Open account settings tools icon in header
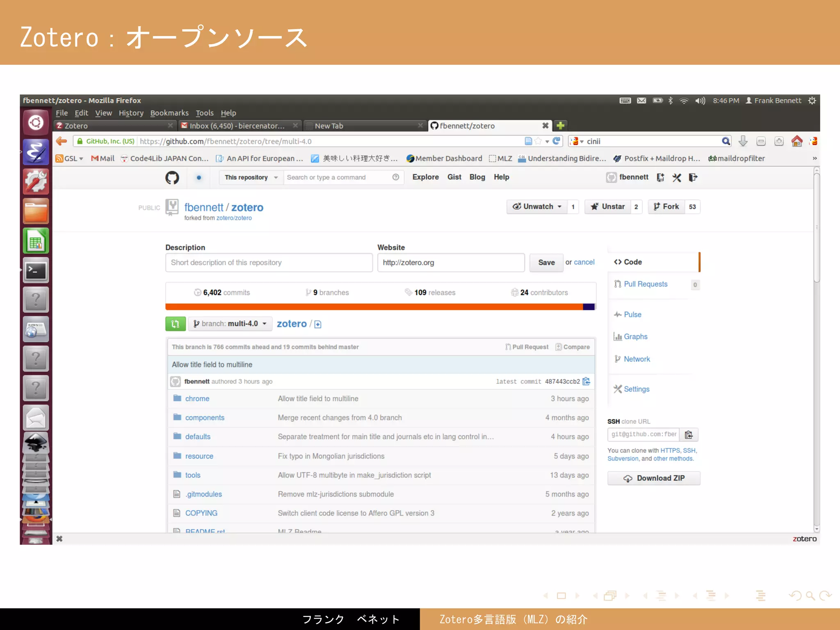The width and height of the screenshot is (840, 630). [x=677, y=177]
